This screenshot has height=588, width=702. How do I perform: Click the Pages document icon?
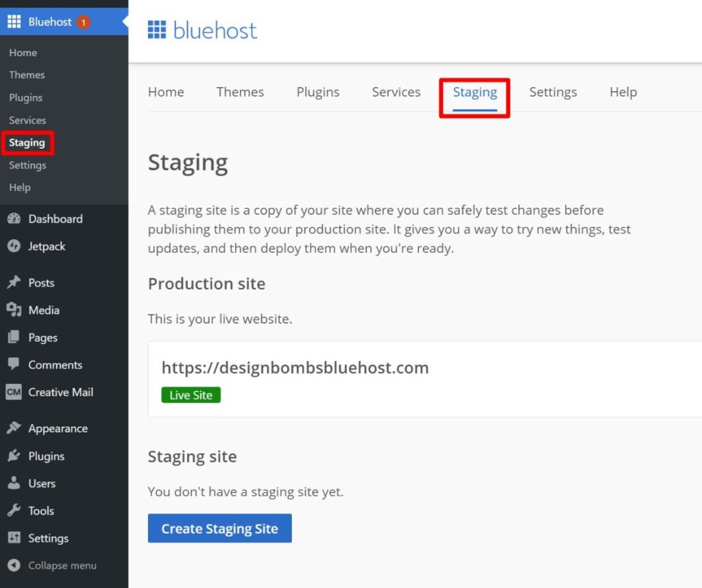tap(16, 336)
